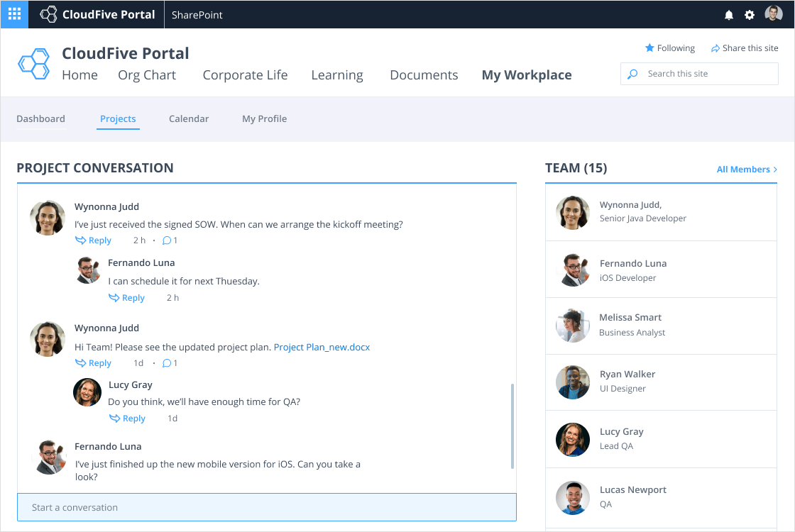Viewport: 795px width, 532px height.
Task: Click the search magnifier icon
Action: (632, 74)
